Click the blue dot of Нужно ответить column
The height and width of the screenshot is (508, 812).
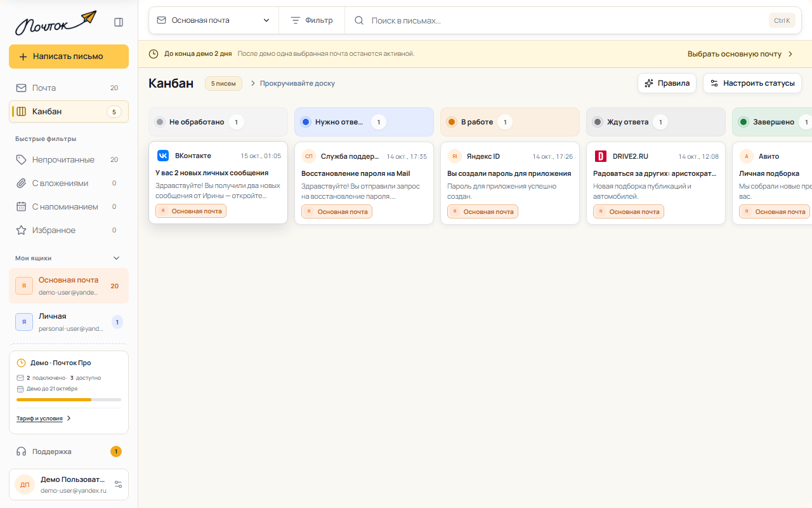[306, 122]
